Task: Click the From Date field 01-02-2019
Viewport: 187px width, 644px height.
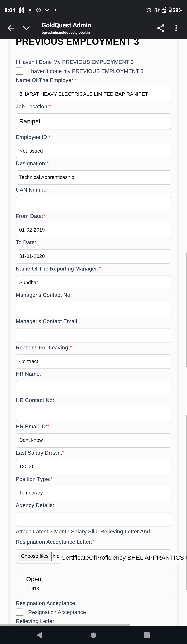Action: pyautogui.click(x=93, y=230)
